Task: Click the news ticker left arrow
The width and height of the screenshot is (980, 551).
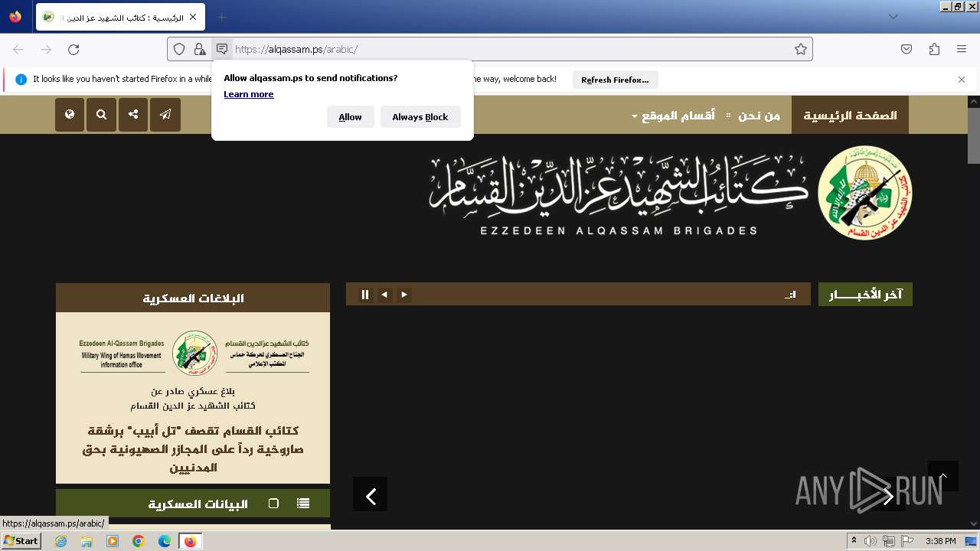Action: click(x=384, y=295)
